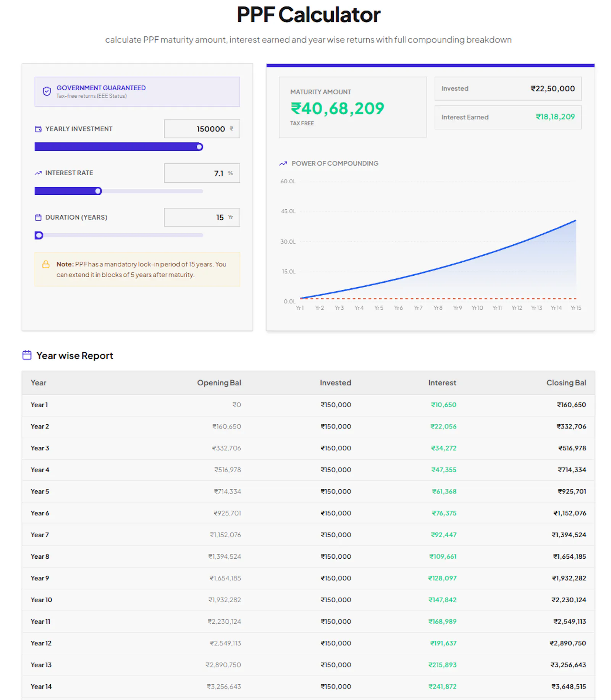Click the Interest column header

click(442, 383)
